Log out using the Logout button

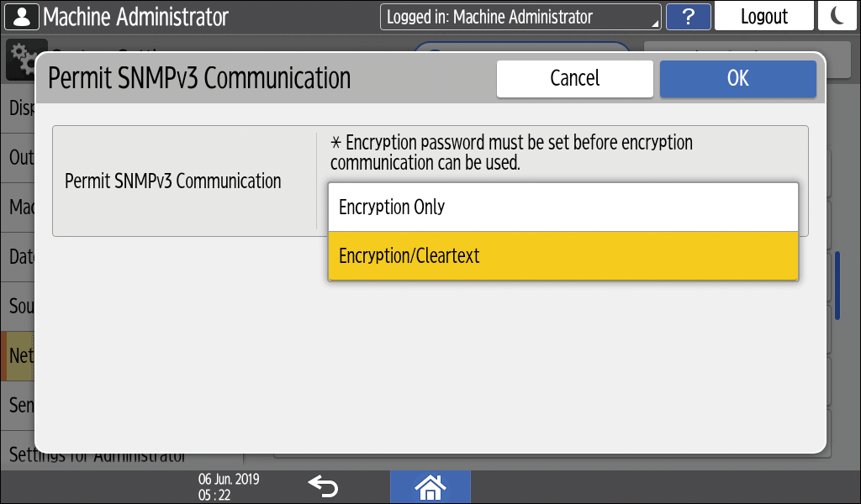click(763, 17)
